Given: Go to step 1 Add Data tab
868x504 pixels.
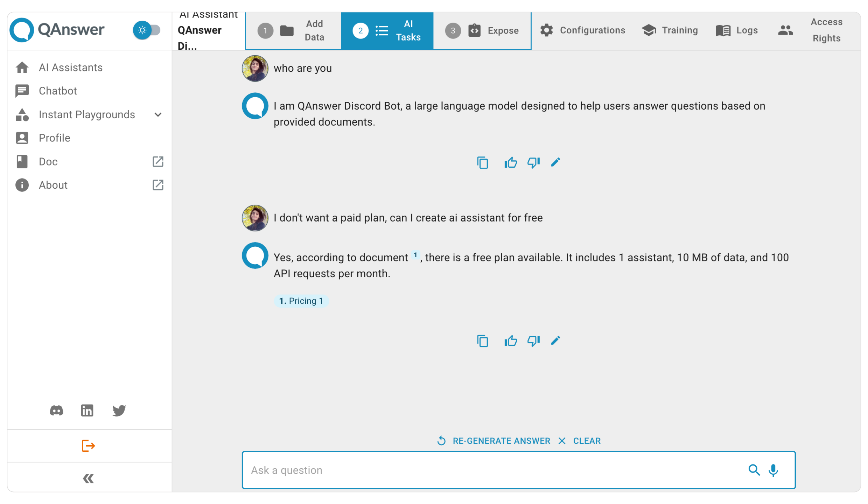Looking at the screenshot, I should [293, 30].
